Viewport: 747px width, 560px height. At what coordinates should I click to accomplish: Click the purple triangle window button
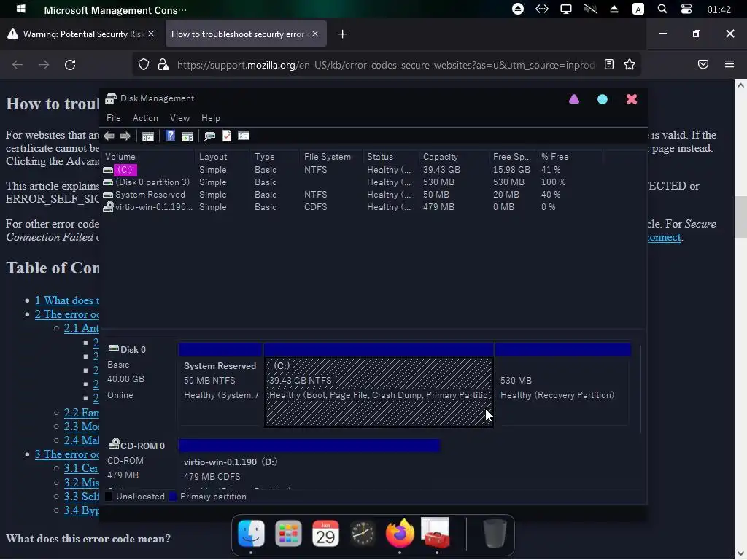click(574, 99)
